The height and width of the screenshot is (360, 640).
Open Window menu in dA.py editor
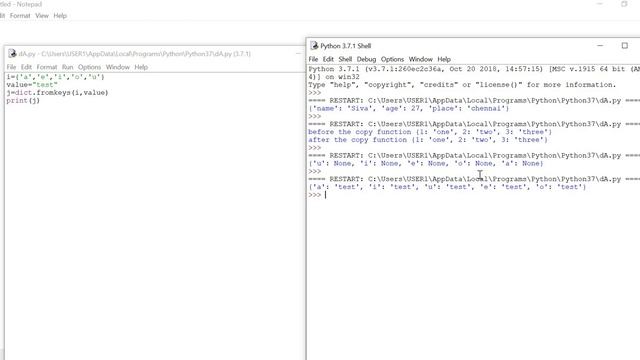click(118, 67)
